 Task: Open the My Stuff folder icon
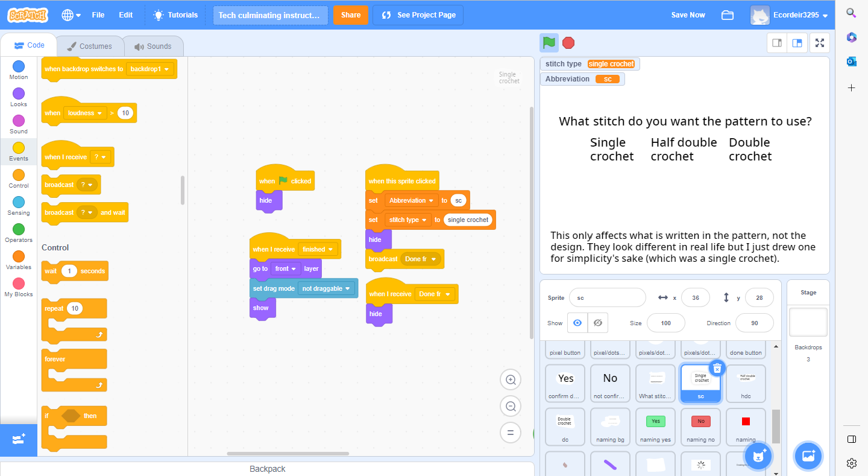pyautogui.click(x=728, y=15)
